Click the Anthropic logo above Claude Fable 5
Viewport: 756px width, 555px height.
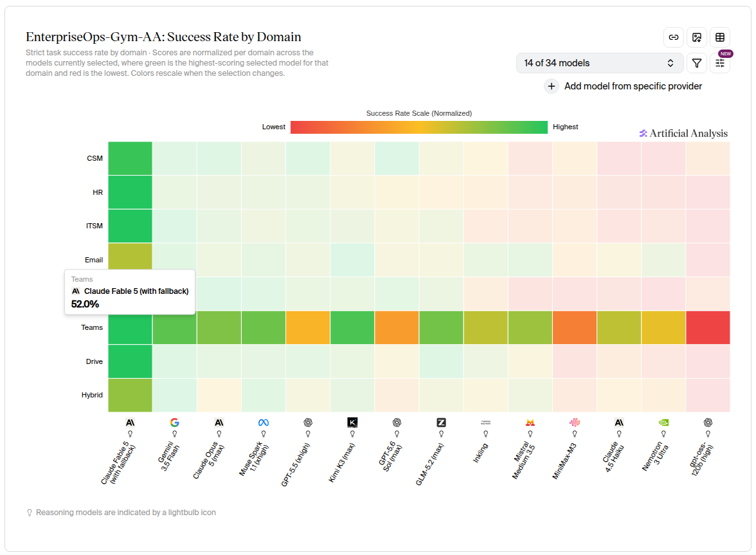(130, 423)
